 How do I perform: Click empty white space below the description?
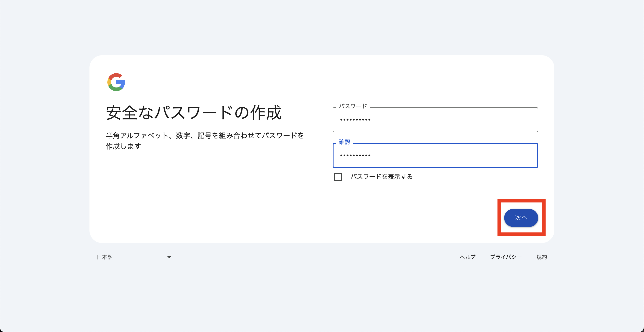point(200,195)
